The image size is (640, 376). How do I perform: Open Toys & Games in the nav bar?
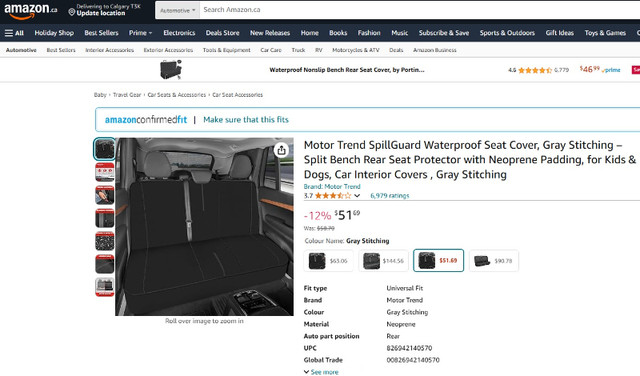(605, 33)
